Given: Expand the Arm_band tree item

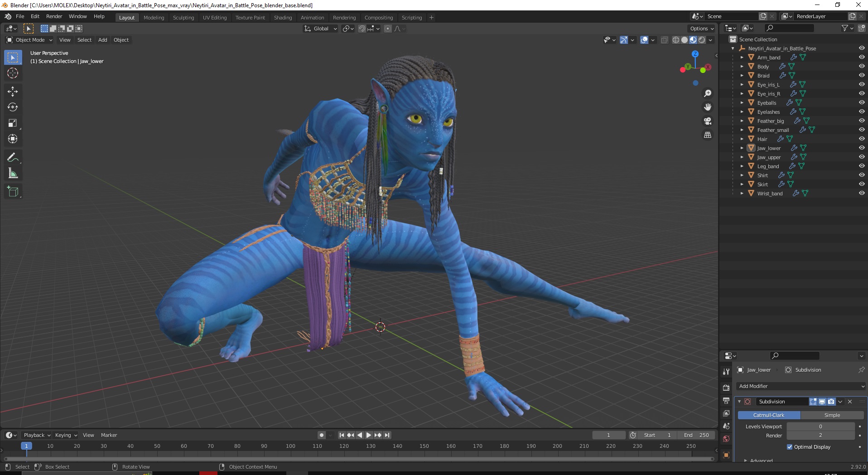Looking at the screenshot, I should coord(742,58).
